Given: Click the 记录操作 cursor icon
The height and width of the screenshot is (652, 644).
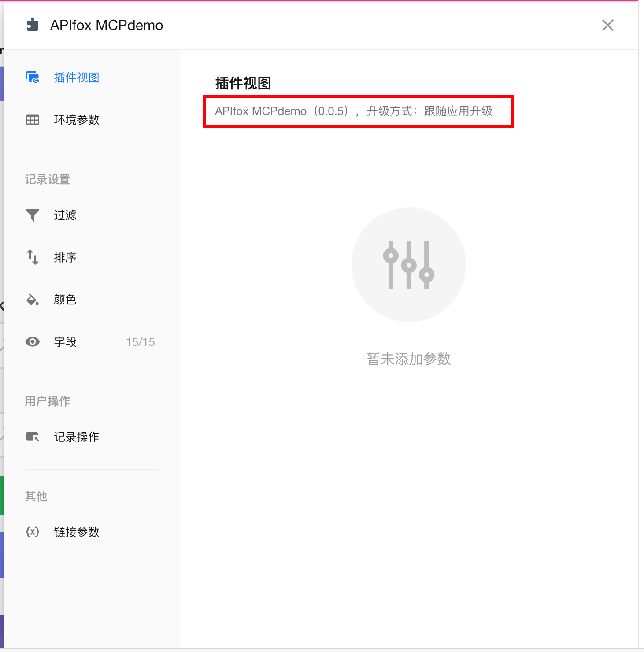Looking at the screenshot, I should click(33, 437).
